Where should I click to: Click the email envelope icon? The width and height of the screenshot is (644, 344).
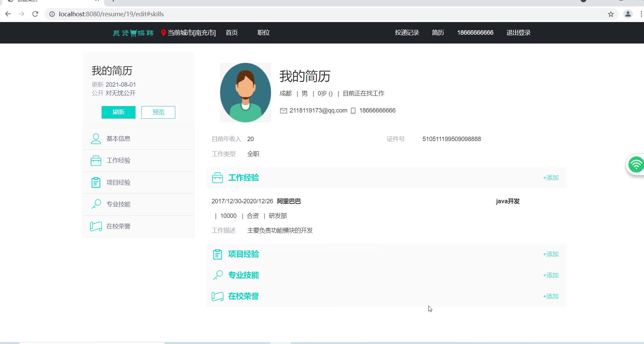pyautogui.click(x=283, y=111)
